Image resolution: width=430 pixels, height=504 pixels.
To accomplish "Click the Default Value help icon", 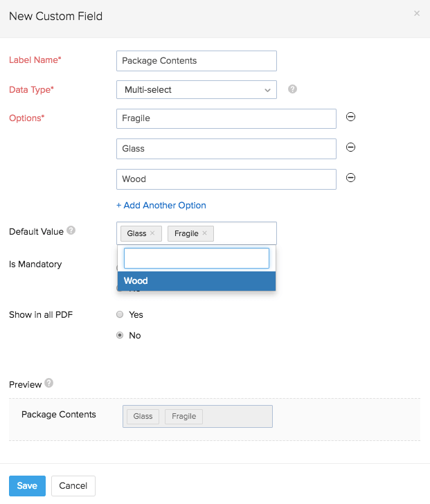I will [x=71, y=231].
